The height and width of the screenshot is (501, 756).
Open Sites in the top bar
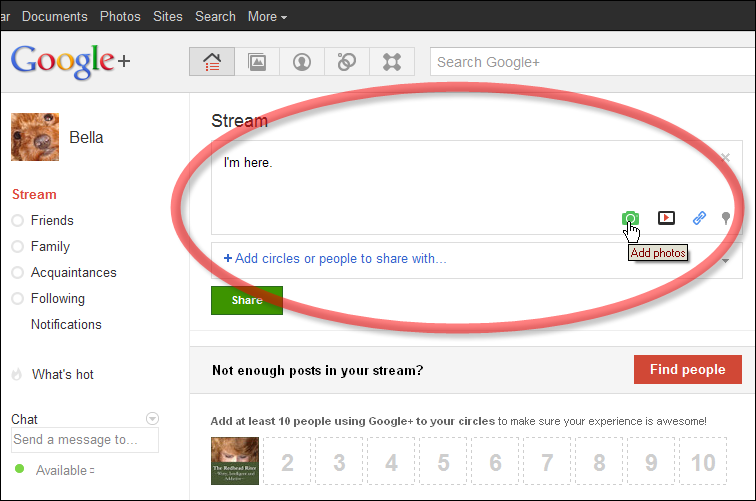[168, 17]
